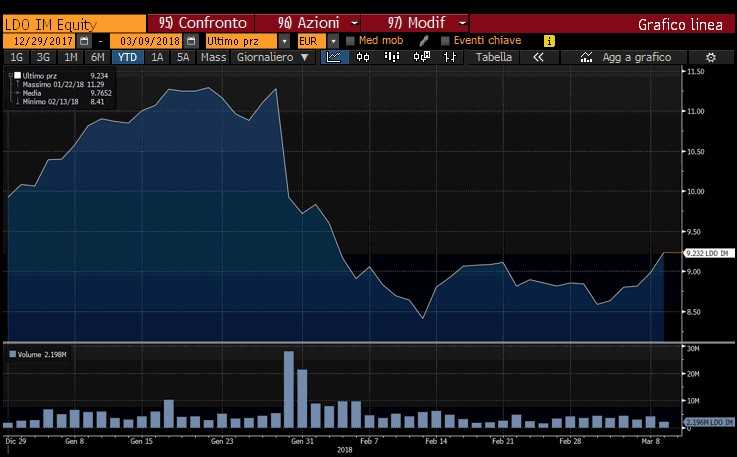Open the Ultimo prz field dropdown arrow
Image resolution: width=737 pixels, height=457 pixels.
[284, 41]
